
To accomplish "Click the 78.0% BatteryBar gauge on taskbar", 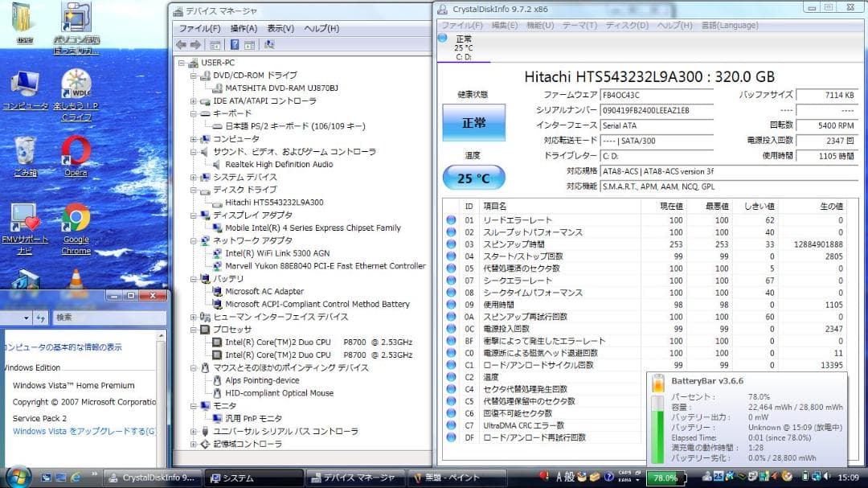I will [x=667, y=477].
